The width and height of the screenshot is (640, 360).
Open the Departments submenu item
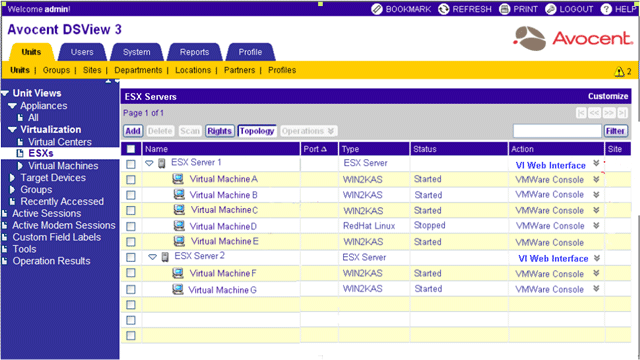click(x=138, y=70)
